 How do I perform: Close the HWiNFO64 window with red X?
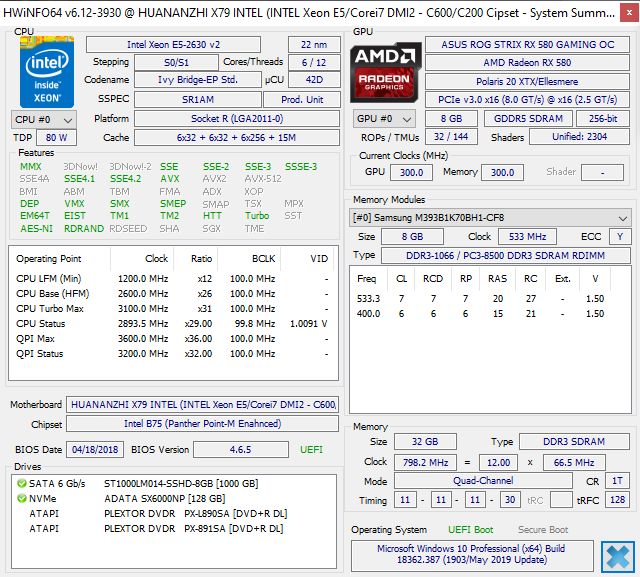(629, 13)
